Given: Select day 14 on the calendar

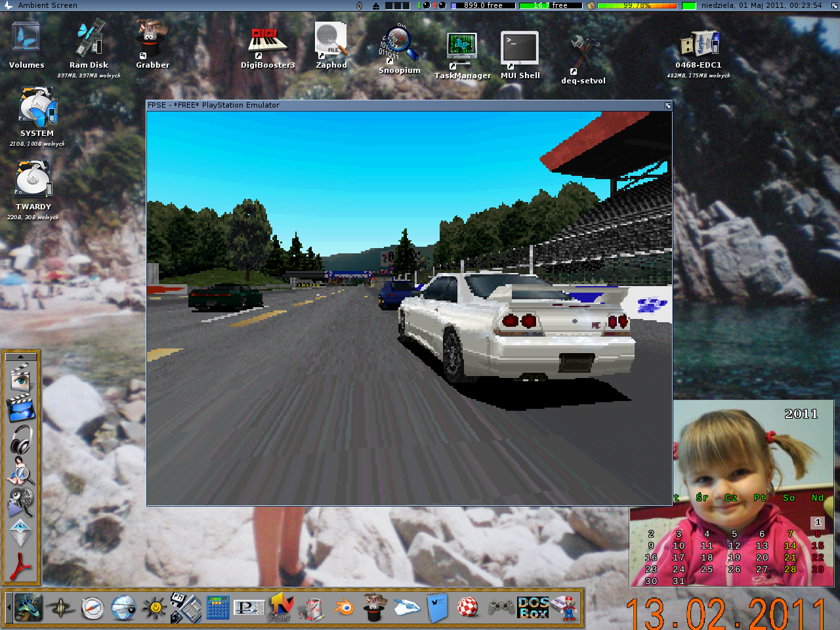Looking at the screenshot, I should 790,545.
